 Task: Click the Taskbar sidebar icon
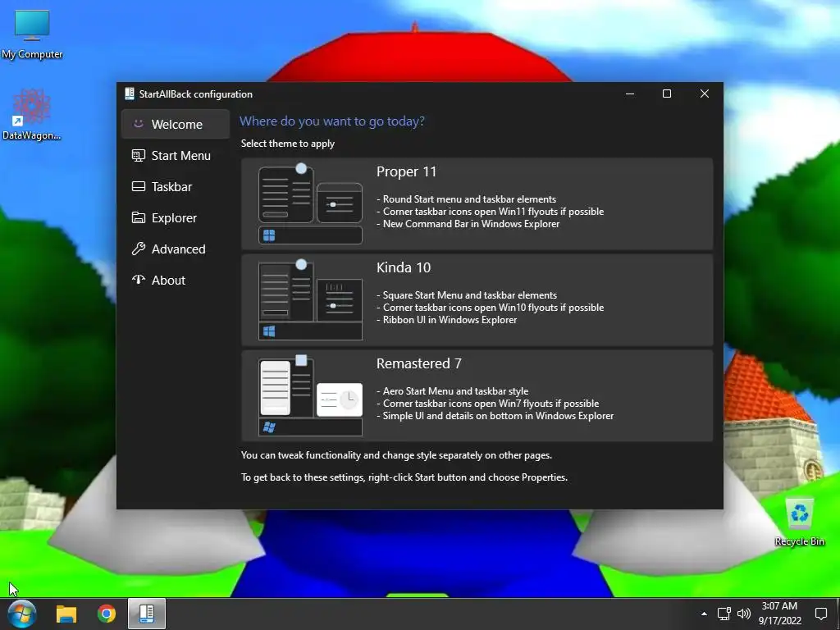[x=138, y=186]
